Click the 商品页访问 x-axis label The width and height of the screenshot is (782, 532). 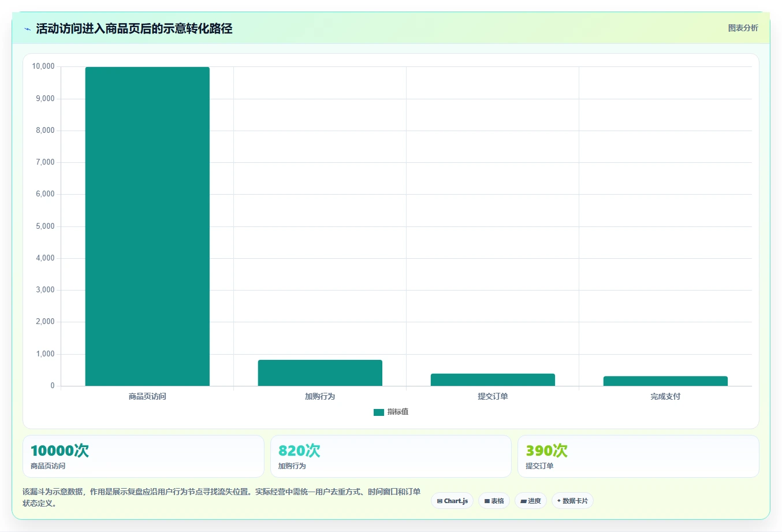click(147, 396)
